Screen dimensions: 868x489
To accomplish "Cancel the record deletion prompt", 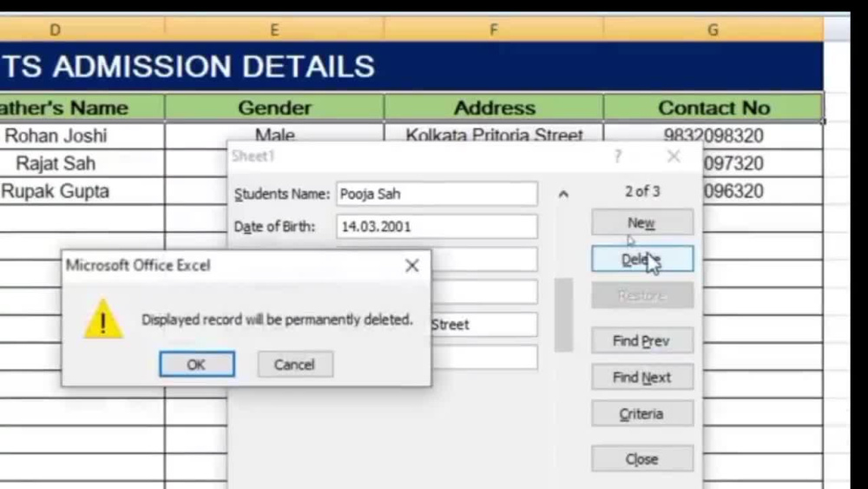I will click(295, 365).
